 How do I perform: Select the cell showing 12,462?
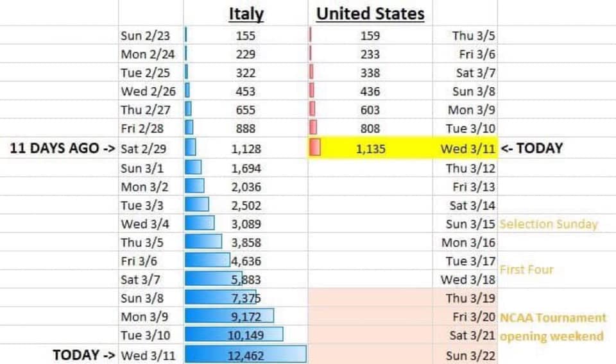click(x=246, y=354)
